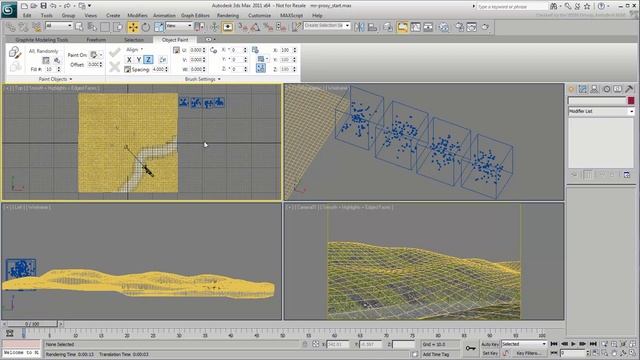Image resolution: width=640 pixels, height=360 pixels.
Task: Click the Cancel X icon in Object Paint
Action: pos(115,67)
